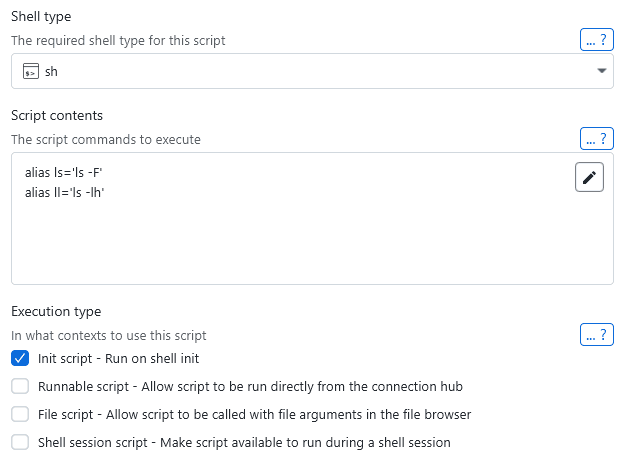This screenshot has width=627, height=462.
Task: Open help for Shell type
Action: 596,40
